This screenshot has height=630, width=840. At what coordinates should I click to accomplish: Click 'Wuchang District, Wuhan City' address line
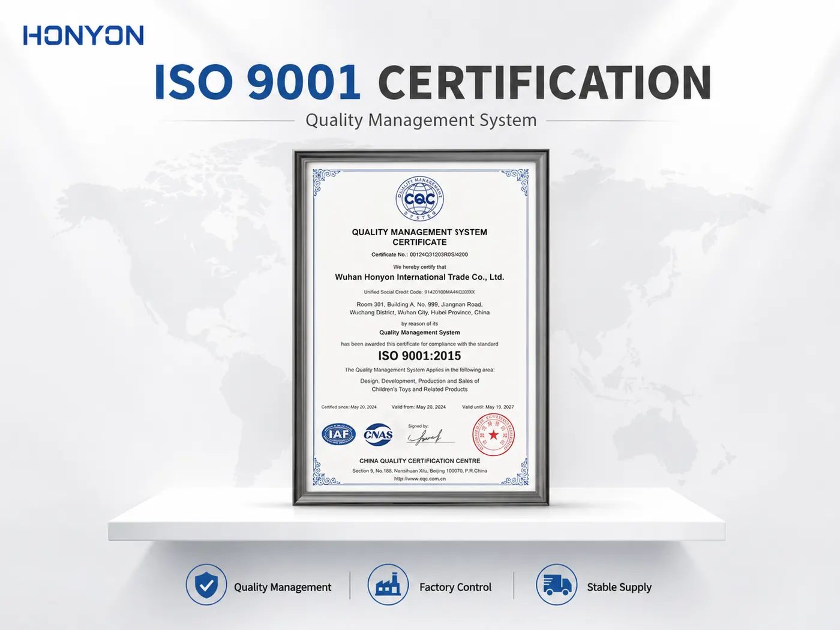pyautogui.click(x=419, y=313)
